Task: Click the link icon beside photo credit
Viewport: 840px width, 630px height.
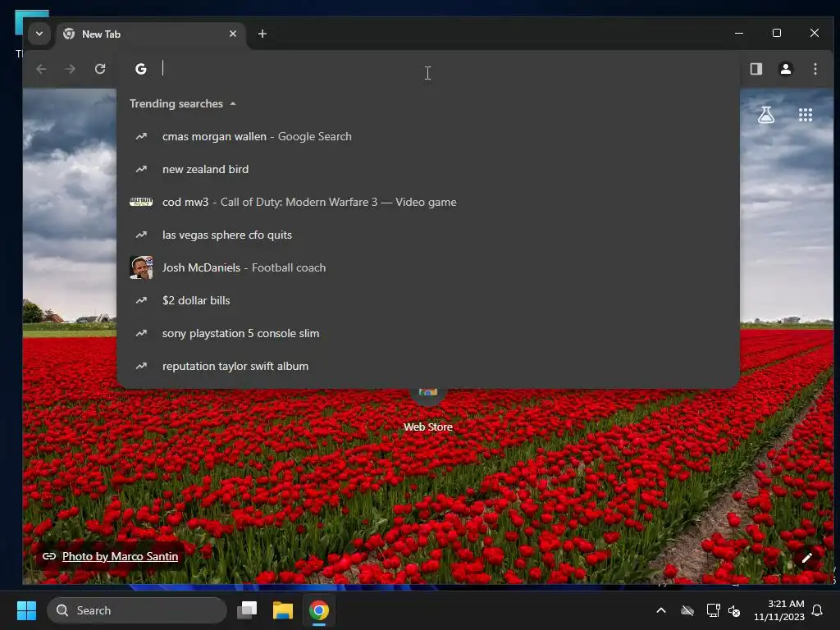Action: (49, 556)
